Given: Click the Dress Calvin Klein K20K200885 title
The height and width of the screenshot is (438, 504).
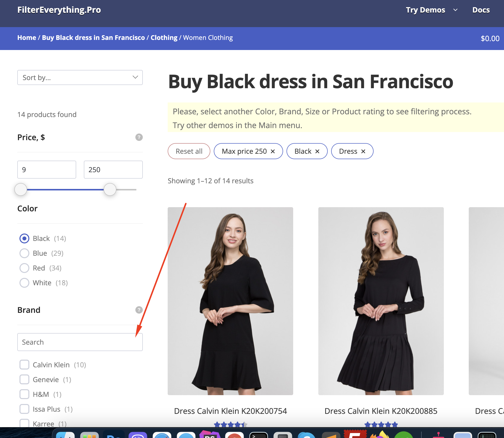Looking at the screenshot, I should pyautogui.click(x=381, y=411).
